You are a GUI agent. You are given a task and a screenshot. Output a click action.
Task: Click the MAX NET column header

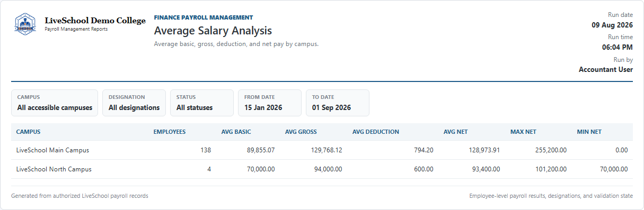(524, 132)
